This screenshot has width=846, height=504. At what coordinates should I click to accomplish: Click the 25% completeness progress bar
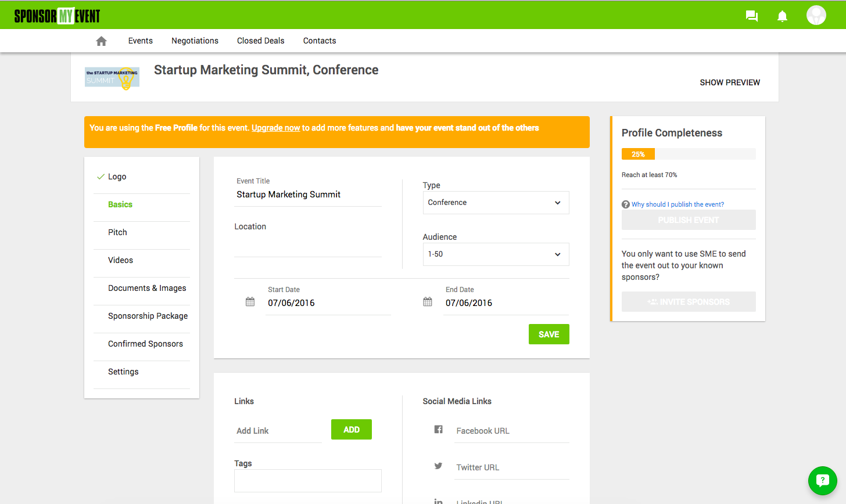689,154
